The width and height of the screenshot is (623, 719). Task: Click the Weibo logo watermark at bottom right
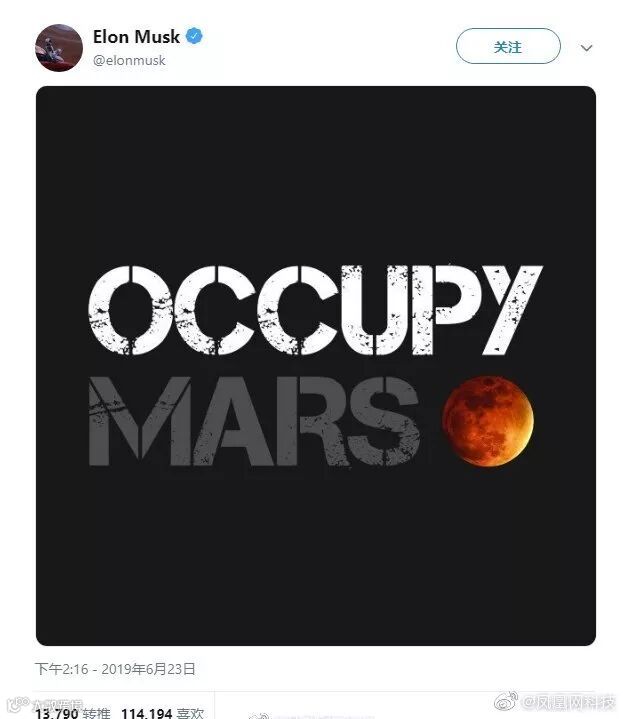click(x=507, y=702)
